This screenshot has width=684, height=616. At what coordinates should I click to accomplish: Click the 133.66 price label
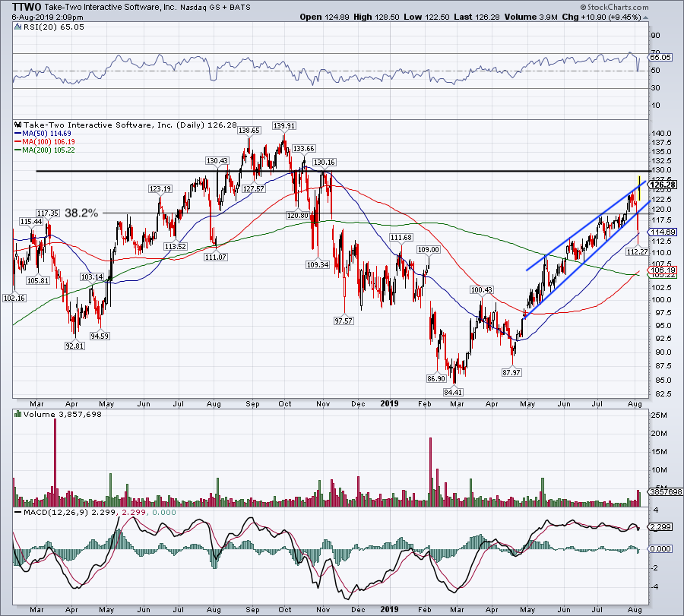click(x=303, y=149)
